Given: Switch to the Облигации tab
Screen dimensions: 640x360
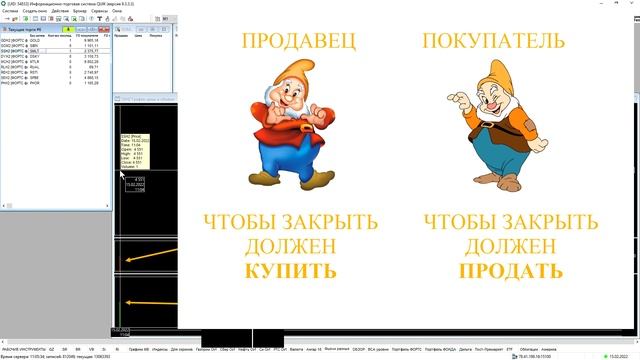Looking at the screenshot, I should (529, 349).
